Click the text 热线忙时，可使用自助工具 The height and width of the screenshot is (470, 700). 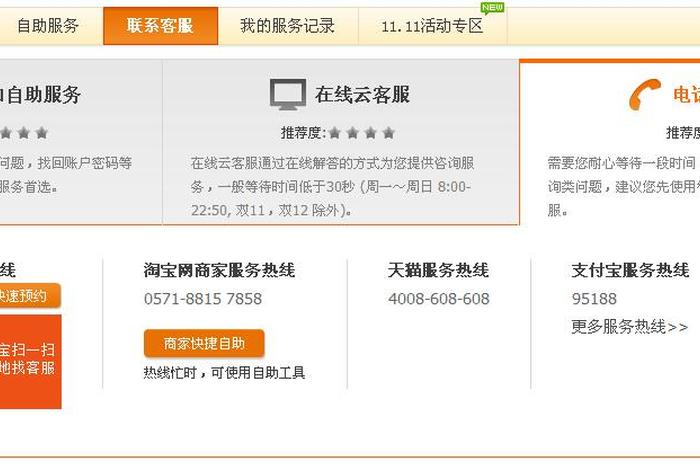[224, 372]
